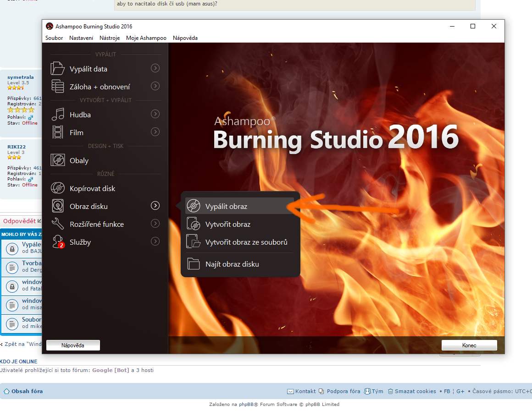
Task: Select Vytvořit obraz from the submenu
Action: (x=239, y=224)
